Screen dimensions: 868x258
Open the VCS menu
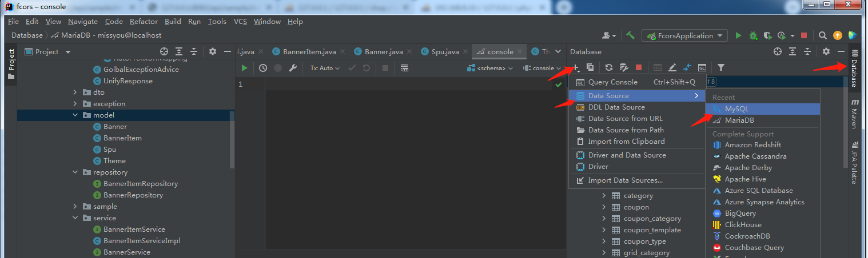click(x=240, y=22)
